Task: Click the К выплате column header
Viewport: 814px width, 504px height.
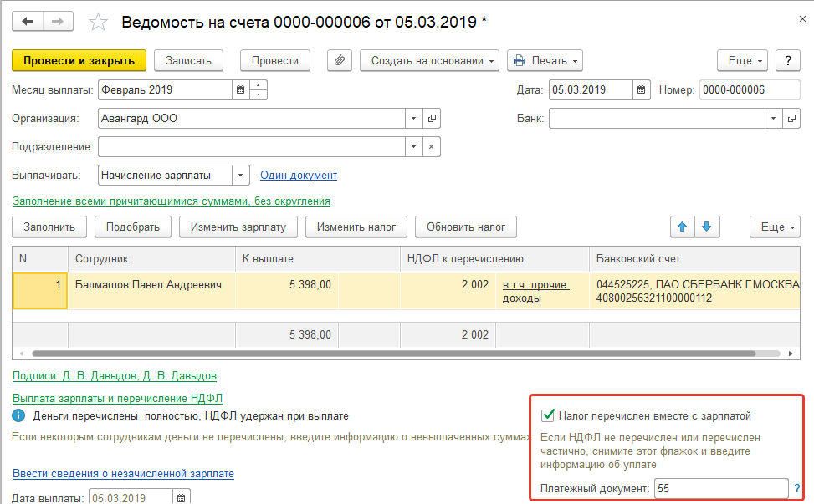Action: tap(318, 259)
